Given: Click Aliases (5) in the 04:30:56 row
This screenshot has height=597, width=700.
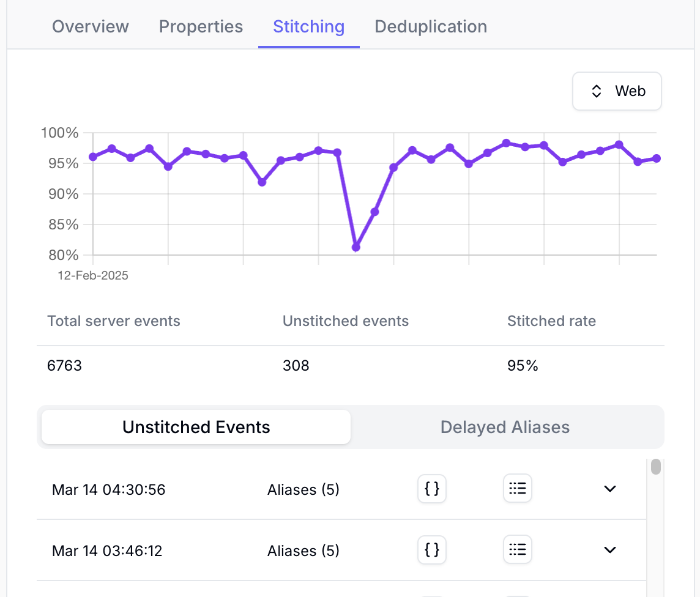Looking at the screenshot, I should pyautogui.click(x=303, y=489).
